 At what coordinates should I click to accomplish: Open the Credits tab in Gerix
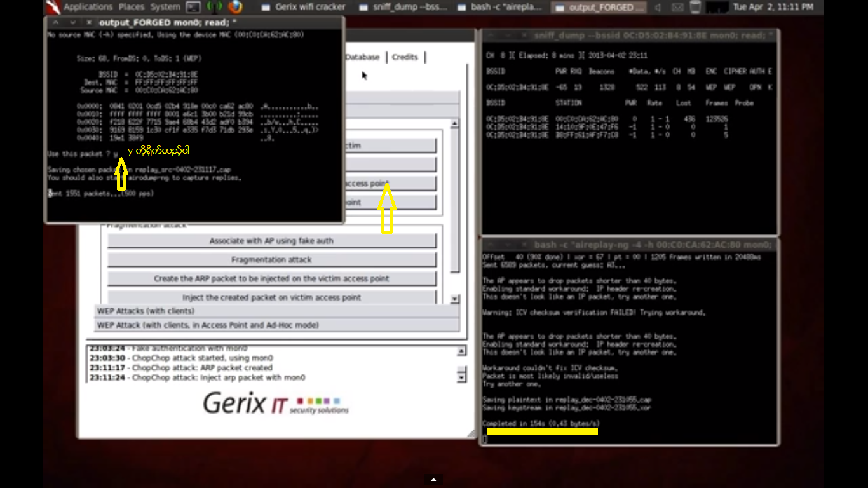(405, 57)
